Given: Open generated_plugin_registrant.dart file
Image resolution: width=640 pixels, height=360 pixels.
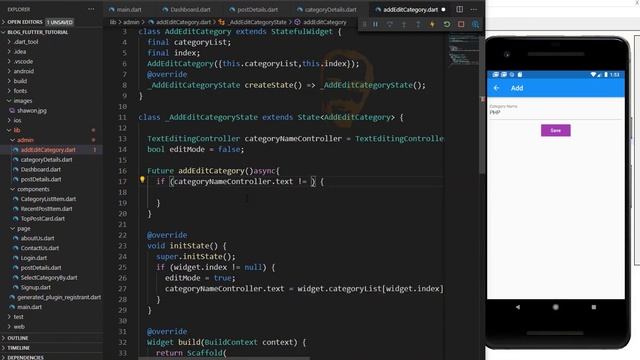Looking at the screenshot, I should click(59, 297).
